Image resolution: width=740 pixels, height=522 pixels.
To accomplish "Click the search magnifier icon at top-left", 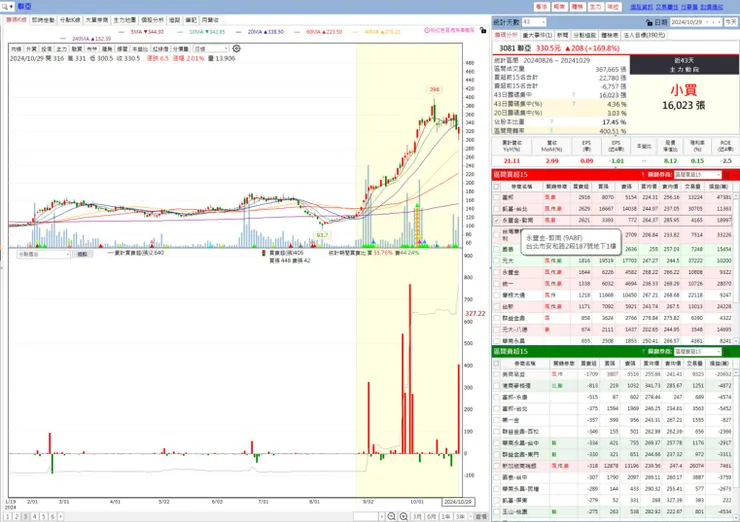I will coord(5,7).
